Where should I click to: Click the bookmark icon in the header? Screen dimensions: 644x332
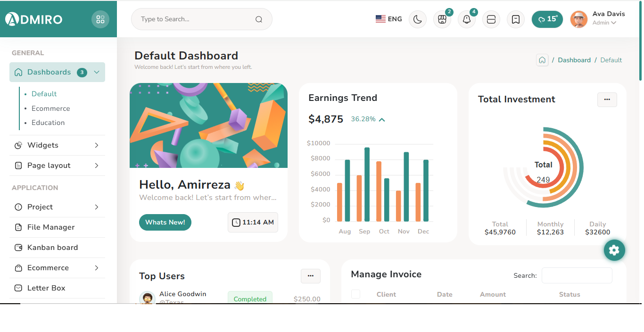[515, 19]
